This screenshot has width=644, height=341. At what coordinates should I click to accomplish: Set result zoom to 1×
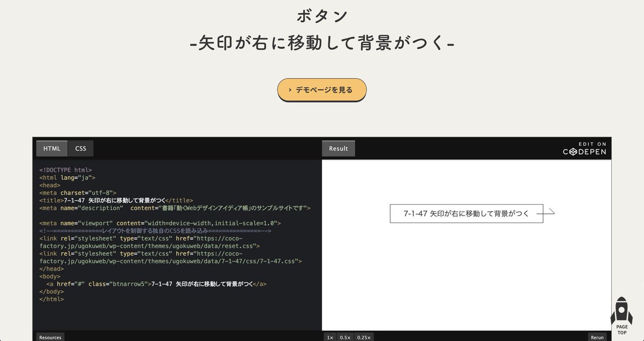coord(330,337)
